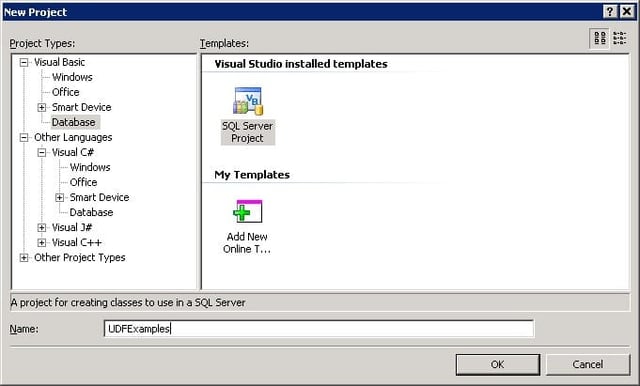640x386 pixels.
Task: Click into the Name text field
Action: [x=319, y=329]
